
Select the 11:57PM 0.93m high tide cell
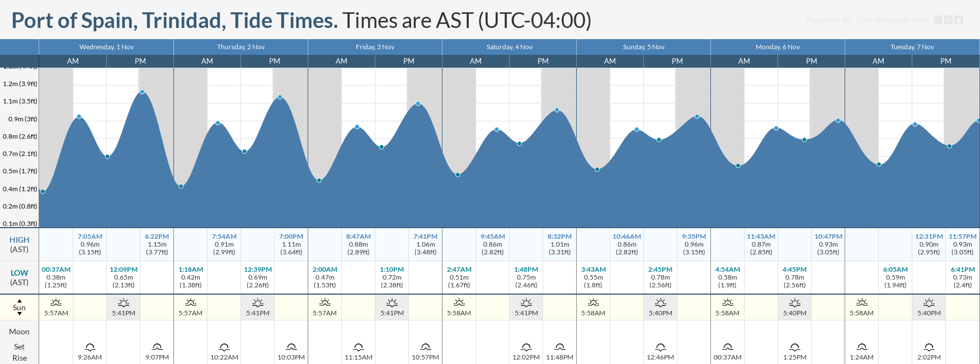click(963, 244)
